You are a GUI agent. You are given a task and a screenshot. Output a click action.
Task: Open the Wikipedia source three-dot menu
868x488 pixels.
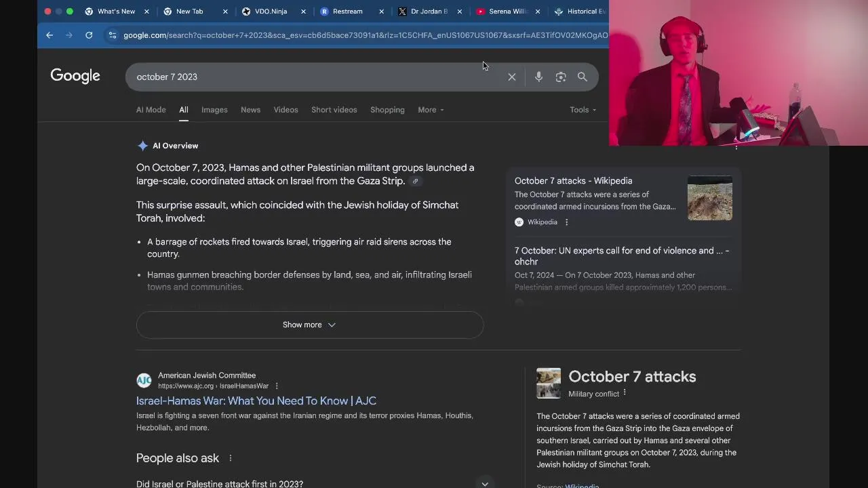567,222
